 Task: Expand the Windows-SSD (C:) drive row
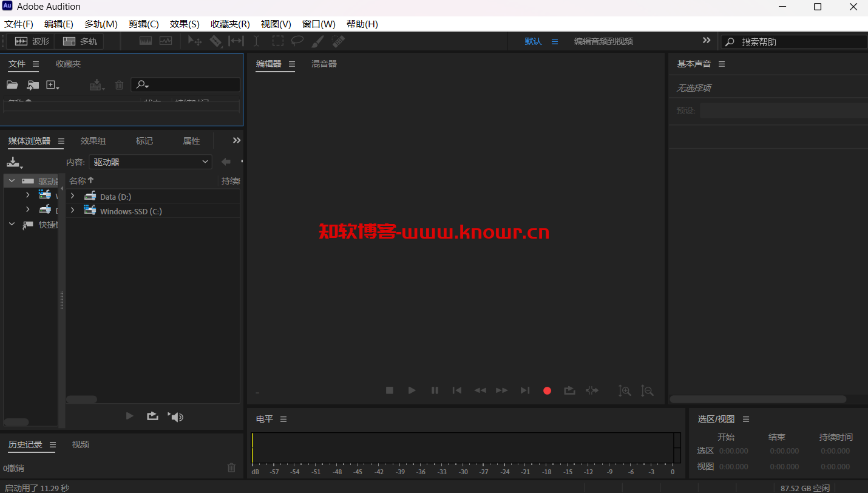(73, 210)
